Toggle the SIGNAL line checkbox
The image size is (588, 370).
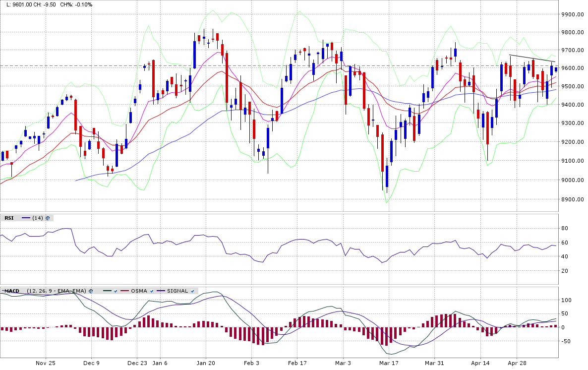[192, 291]
